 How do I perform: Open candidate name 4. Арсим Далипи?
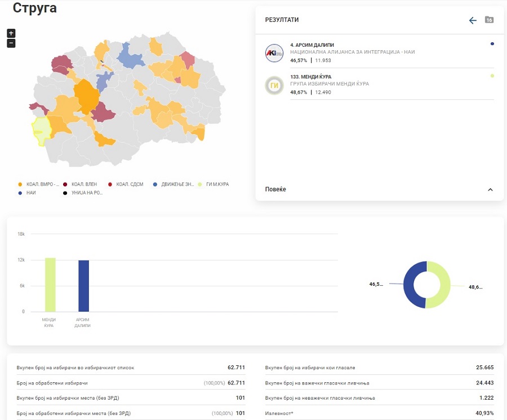[x=312, y=44]
